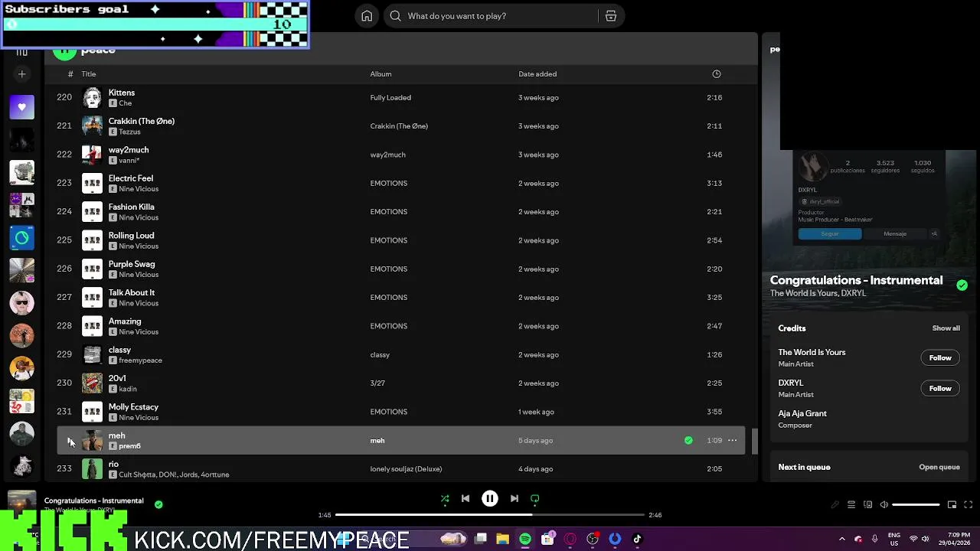Click the now playing album art in the player bar

pyautogui.click(x=21, y=502)
